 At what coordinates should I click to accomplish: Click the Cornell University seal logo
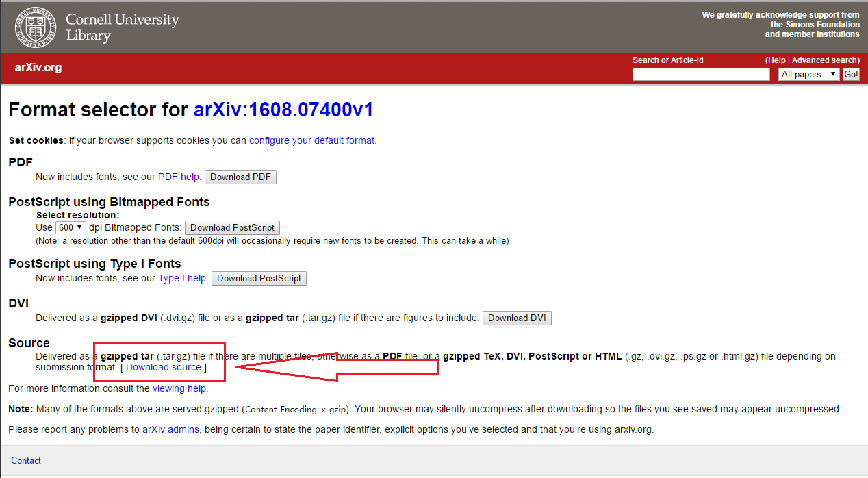pos(36,27)
